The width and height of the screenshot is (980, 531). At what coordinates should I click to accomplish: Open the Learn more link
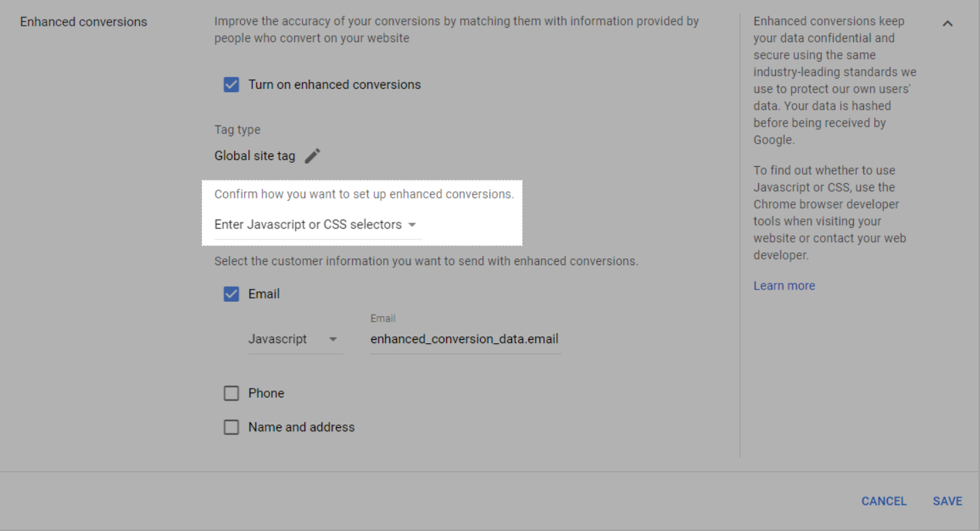click(x=784, y=286)
